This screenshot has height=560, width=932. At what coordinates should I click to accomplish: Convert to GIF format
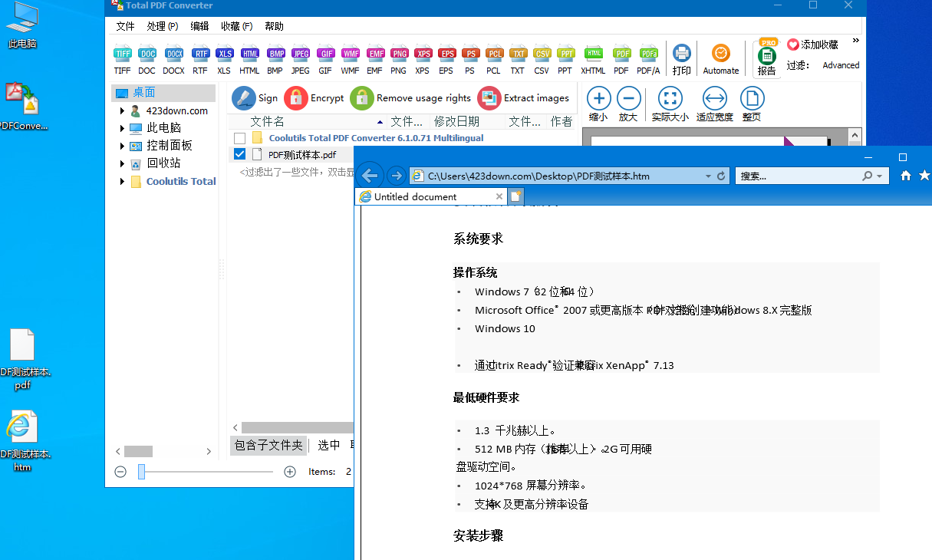(326, 60)
